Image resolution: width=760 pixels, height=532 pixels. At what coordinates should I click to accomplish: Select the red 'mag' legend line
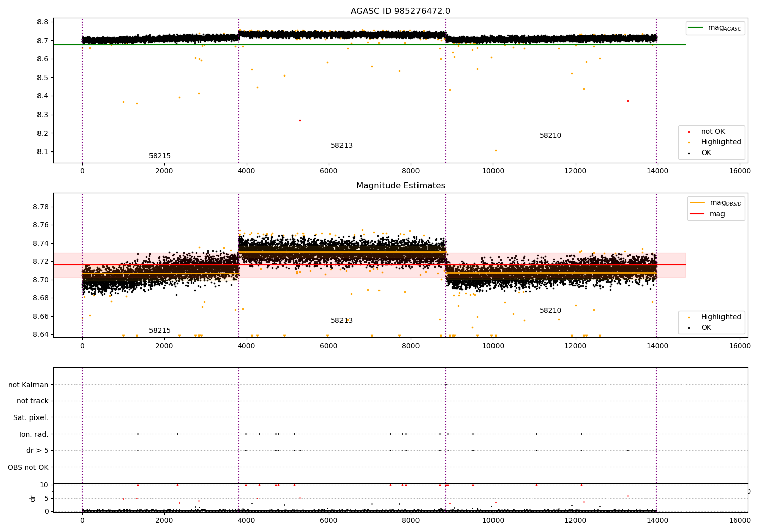(x=698, y=214)
